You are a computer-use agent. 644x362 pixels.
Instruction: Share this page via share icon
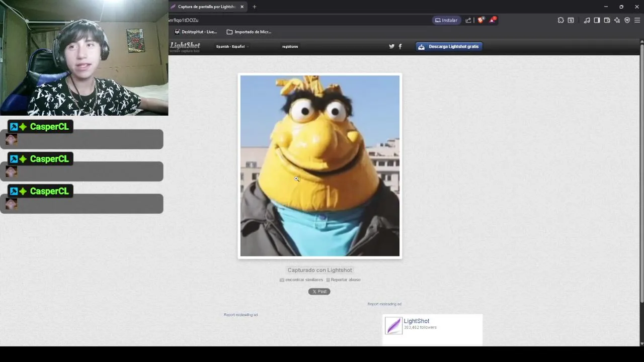468,20
